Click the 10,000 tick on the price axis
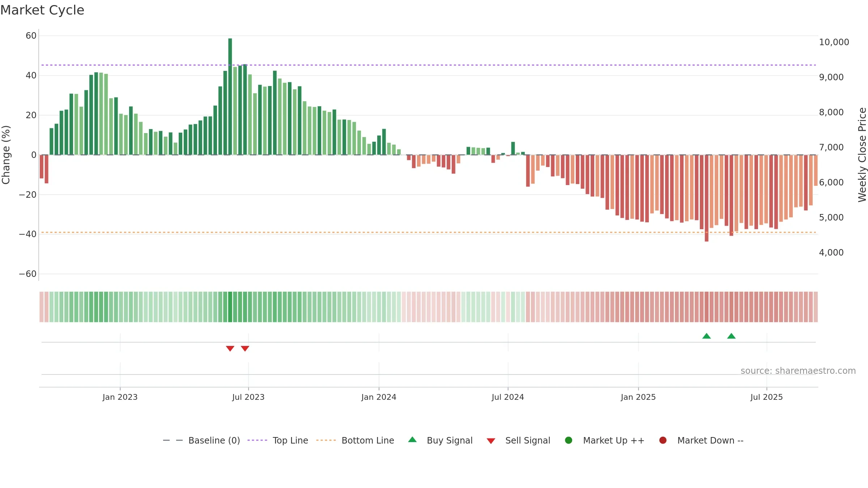 [834, 42]
